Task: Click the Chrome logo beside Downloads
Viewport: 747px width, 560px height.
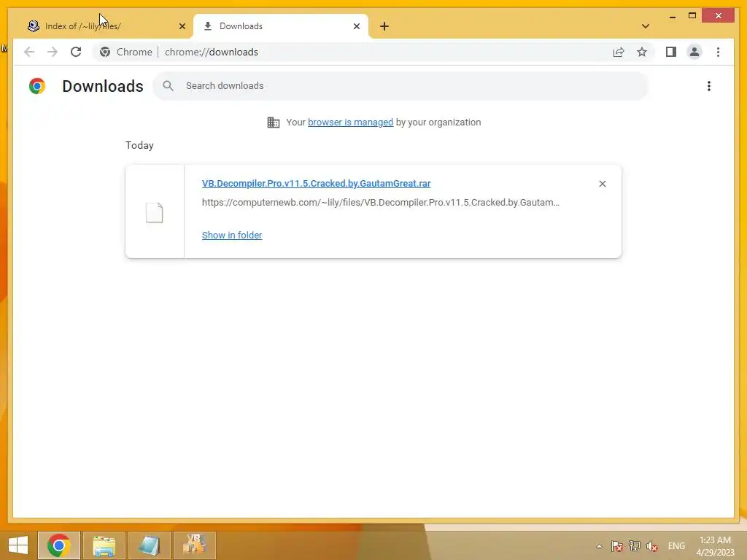Action: [x=37, y=86]
